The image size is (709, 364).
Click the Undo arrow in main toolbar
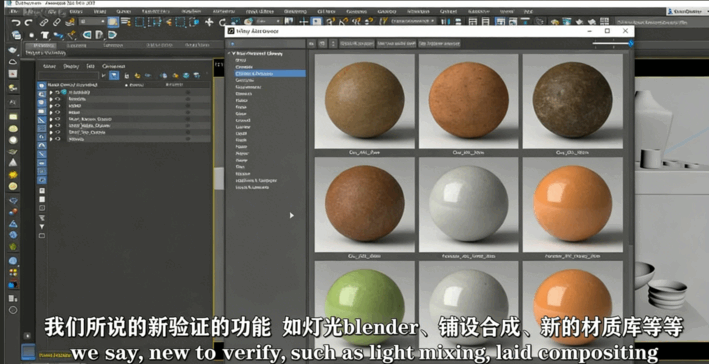[x=16, y=22]
